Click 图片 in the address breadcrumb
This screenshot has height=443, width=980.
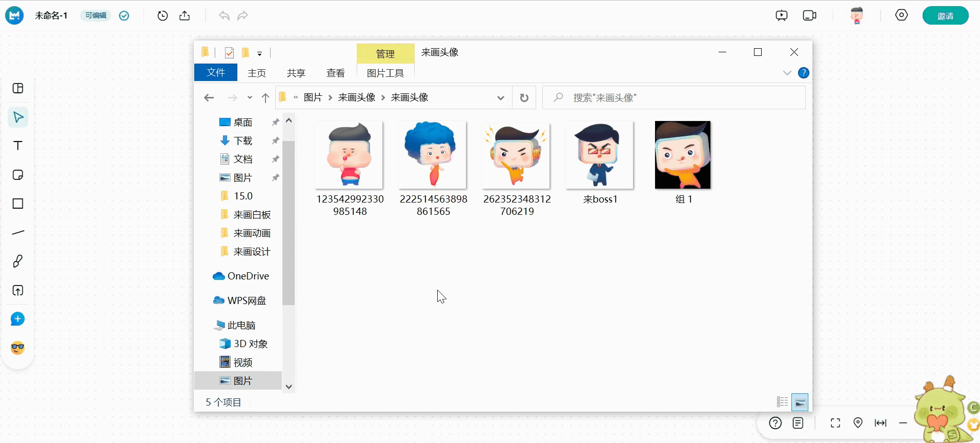(313, 97)
